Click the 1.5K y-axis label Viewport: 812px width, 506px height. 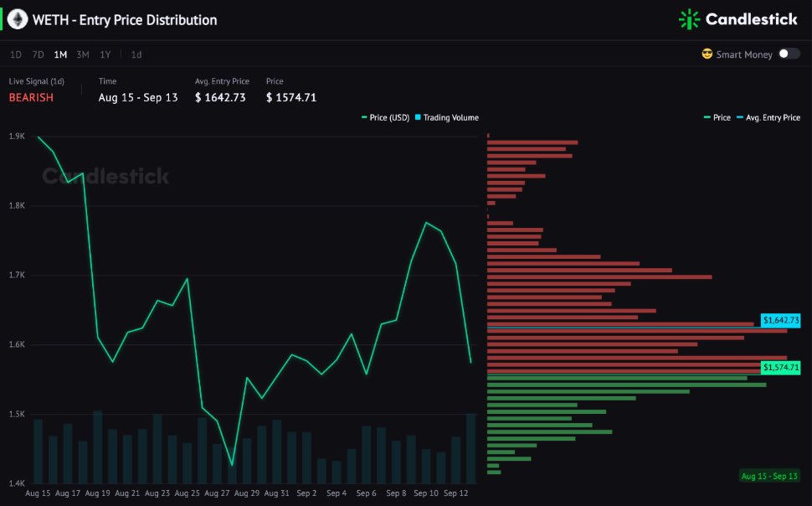point(17,414)
